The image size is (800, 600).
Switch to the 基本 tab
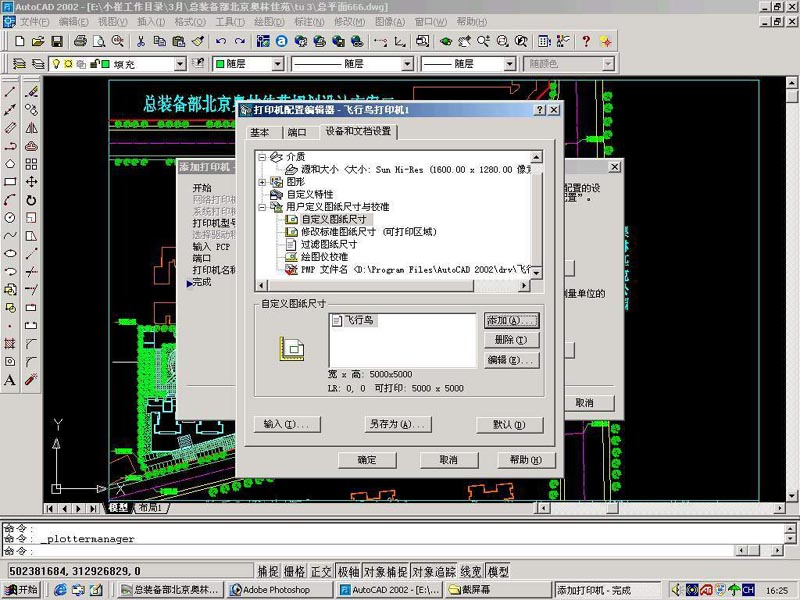point(260,133)
